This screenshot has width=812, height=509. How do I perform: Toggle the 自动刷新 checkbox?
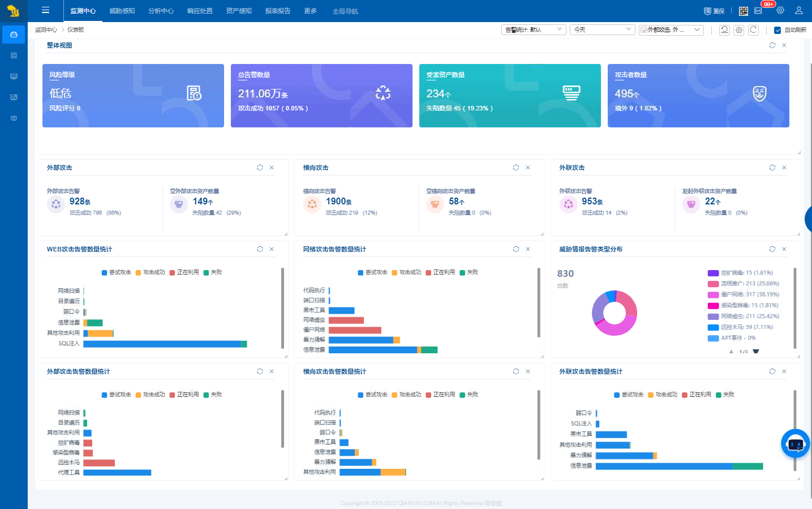[777, 30]
